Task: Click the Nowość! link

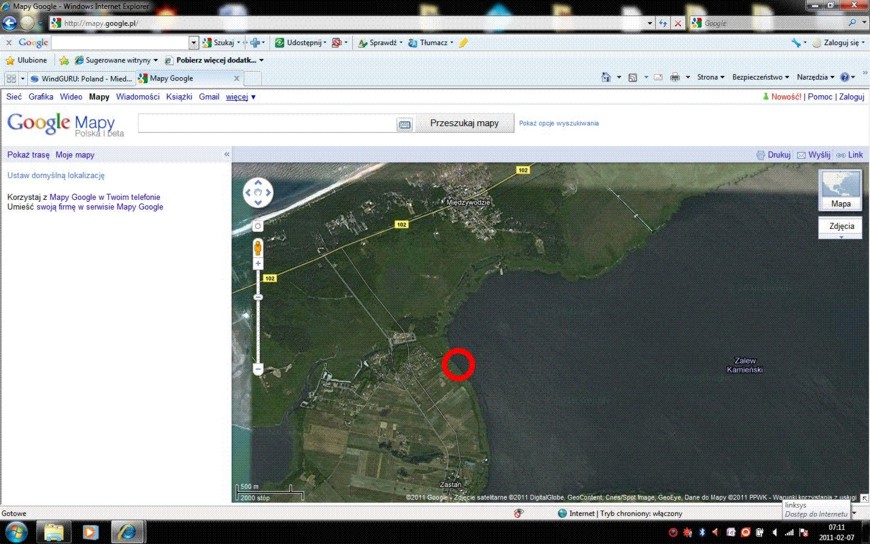Action: coord(786,97)
